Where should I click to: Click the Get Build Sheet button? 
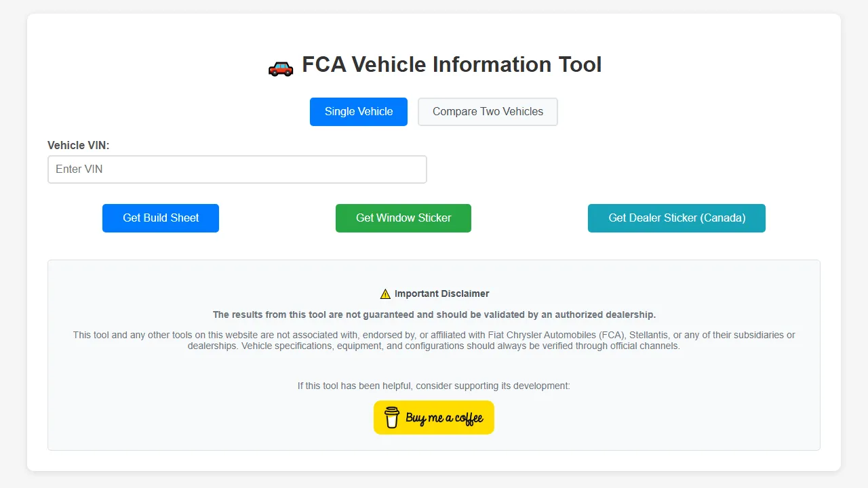click(160, 218)
